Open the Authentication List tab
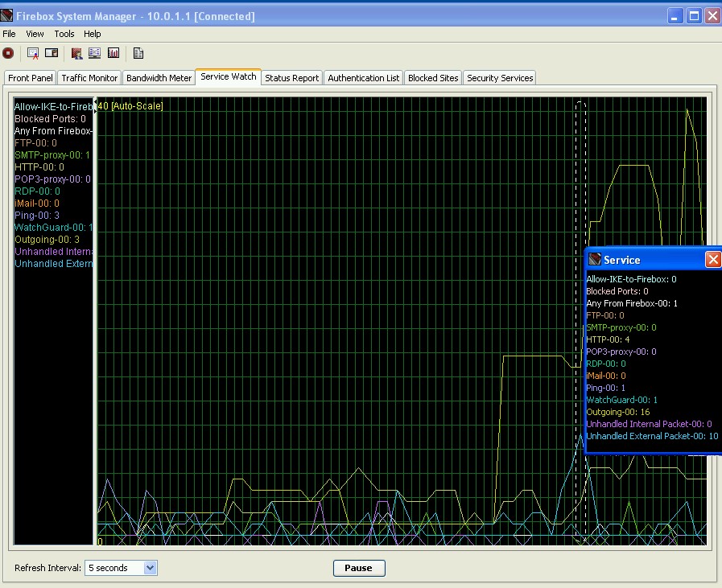 [x=363, y=78]
